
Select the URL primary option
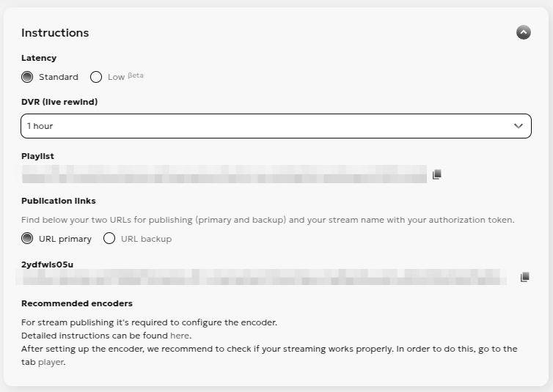pyautogui.click(x=27, y=238)
